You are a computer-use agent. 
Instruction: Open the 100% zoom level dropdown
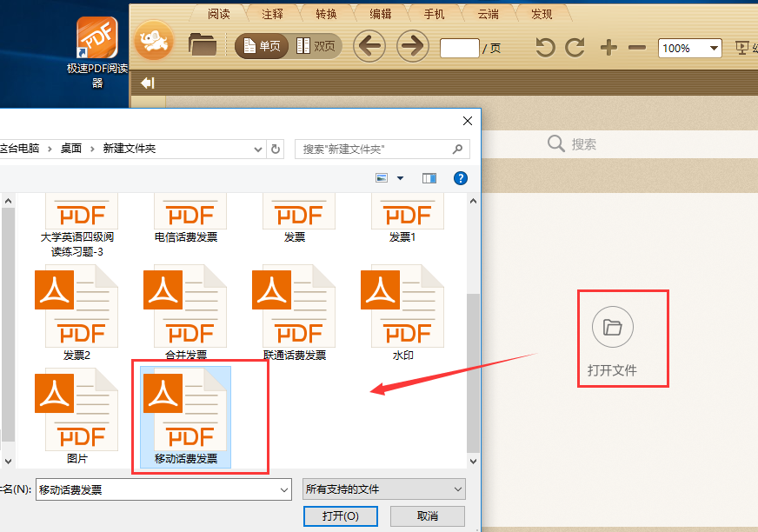click(x=715, y=49)
